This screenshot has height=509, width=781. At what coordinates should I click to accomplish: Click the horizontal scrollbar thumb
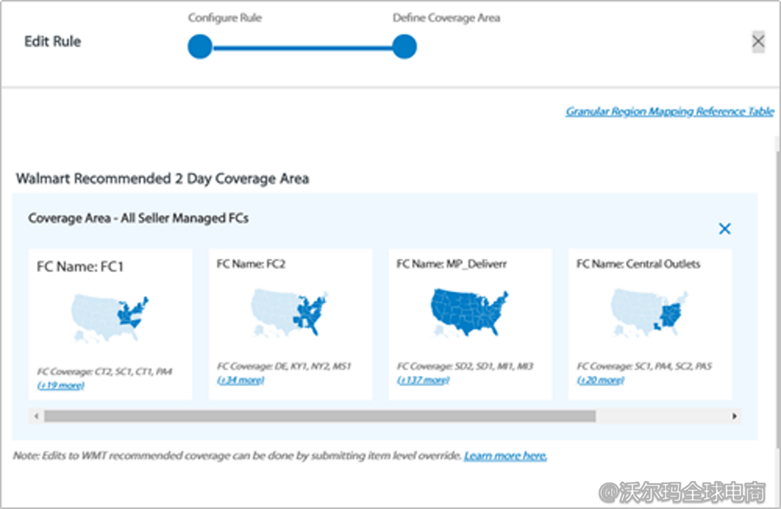point(320,416)
